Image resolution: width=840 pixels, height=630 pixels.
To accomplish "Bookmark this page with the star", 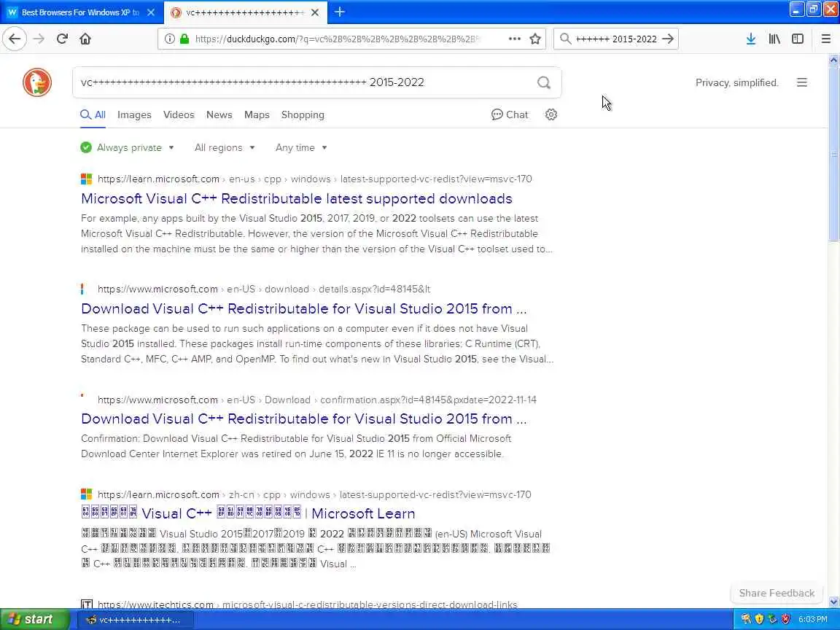I will 534,39.
